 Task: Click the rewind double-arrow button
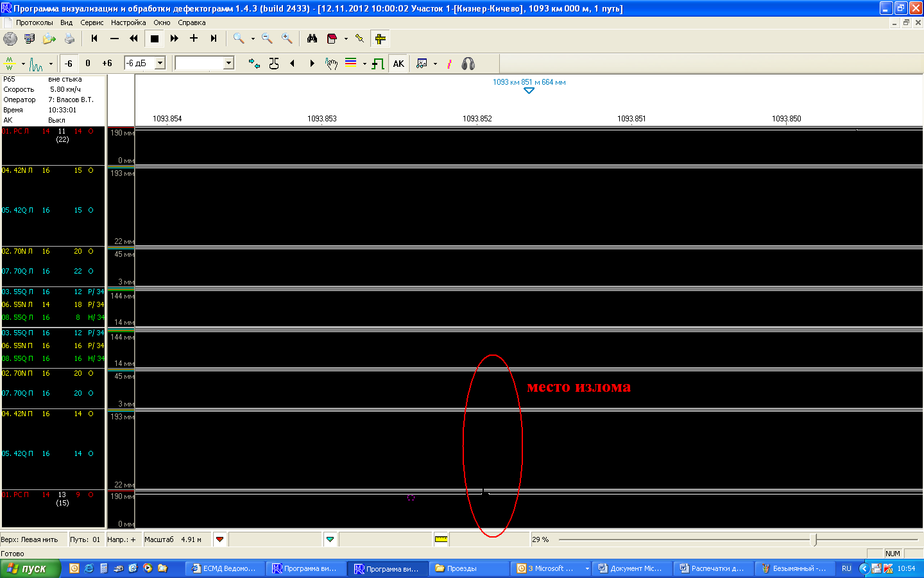click(134, 39)
